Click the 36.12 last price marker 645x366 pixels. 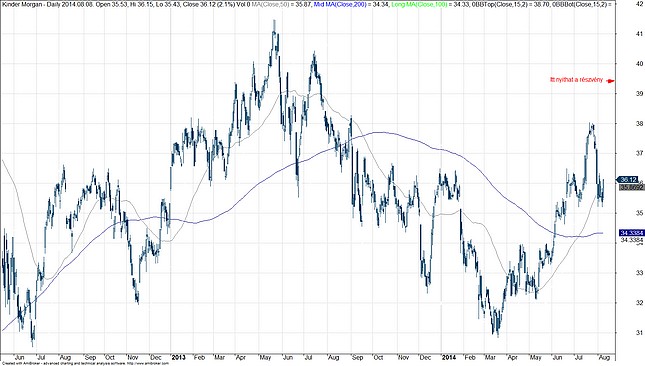pos(628,180)
